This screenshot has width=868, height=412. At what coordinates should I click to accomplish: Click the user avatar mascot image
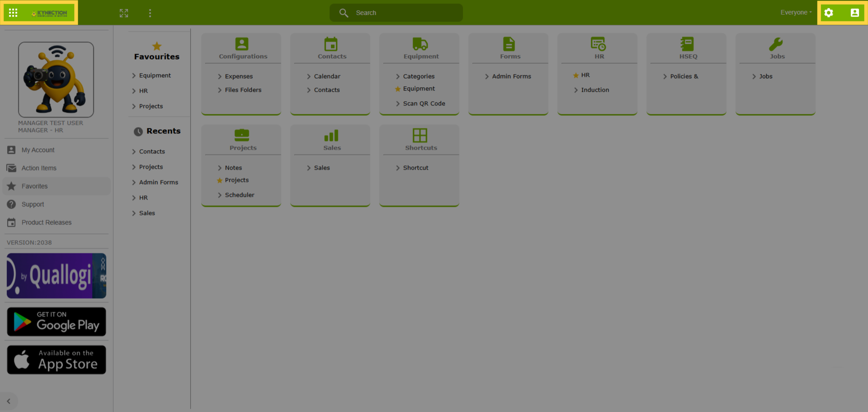point(56,79)
